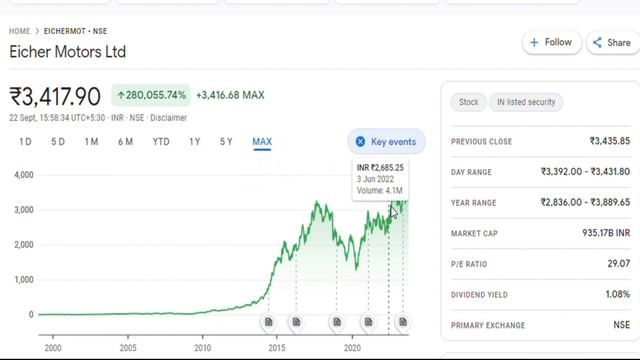Click the Stock category chip
This screenshot has height=360, width=640.
point(468,102)
